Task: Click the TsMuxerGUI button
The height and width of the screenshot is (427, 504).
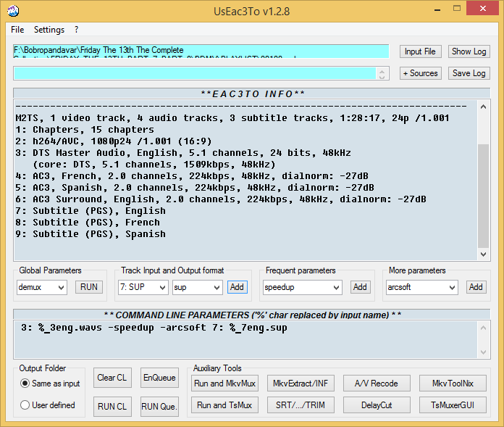Action: point(453,405)
